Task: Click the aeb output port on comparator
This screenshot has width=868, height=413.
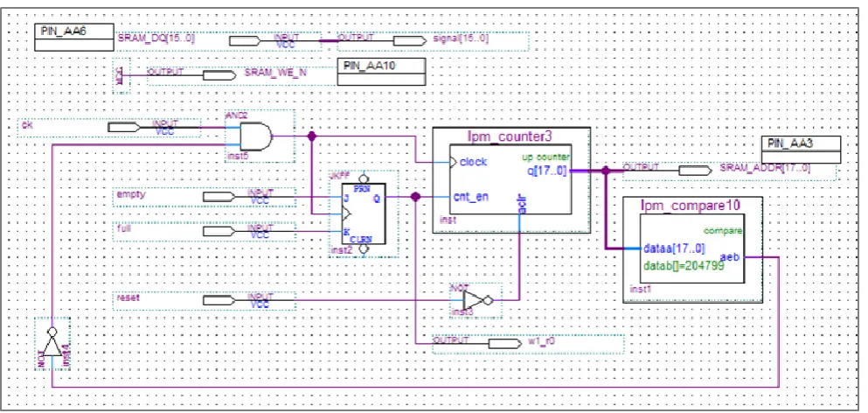Action: pyautogui.click(x=730, y=257)
